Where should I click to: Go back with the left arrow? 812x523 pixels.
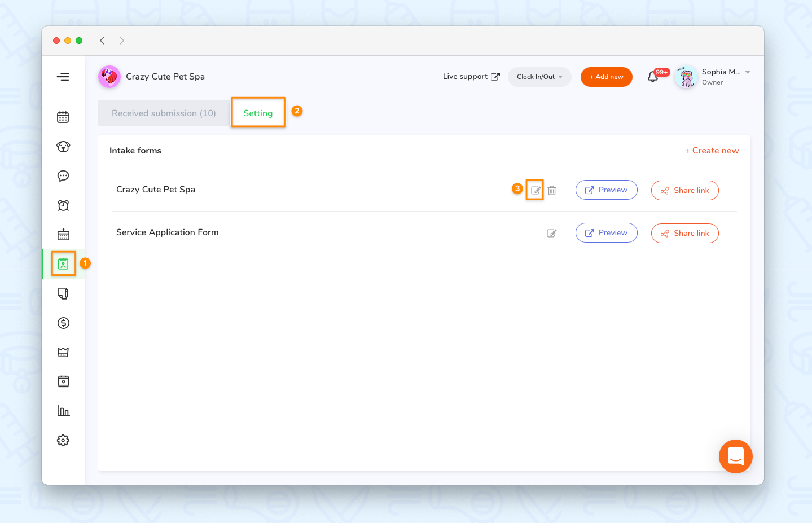tap(102, 41)
